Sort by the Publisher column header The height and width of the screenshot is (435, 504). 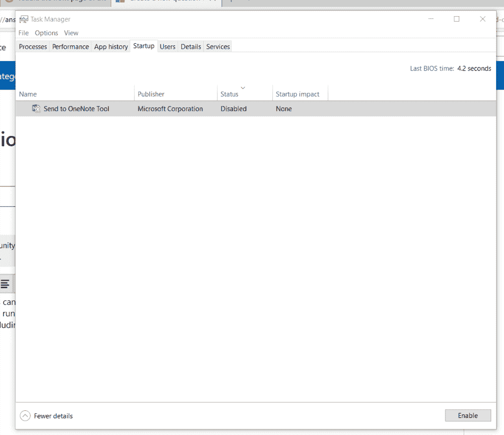(x=176, y=94)
